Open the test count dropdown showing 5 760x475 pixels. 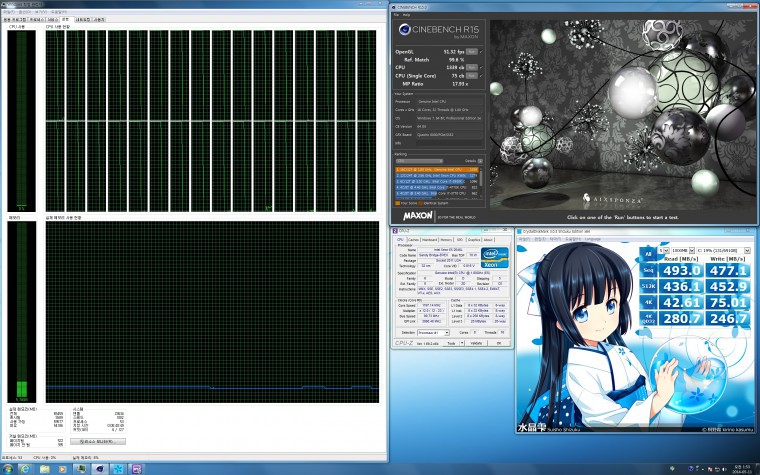663,250
